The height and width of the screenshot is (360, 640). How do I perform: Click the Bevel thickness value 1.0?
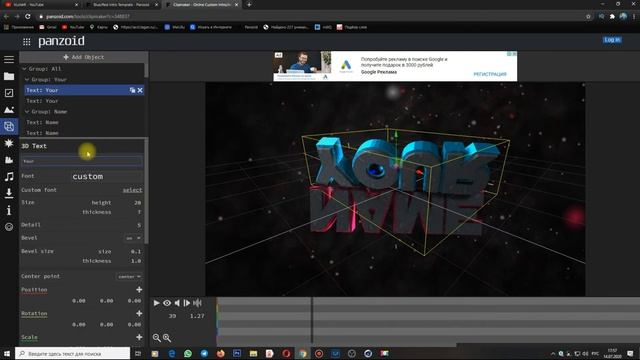pos(136,261)
